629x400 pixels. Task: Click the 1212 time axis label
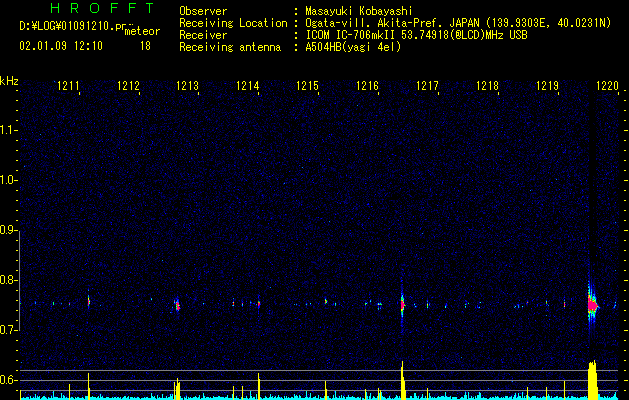pyautogui.click(x=128, y=85)
